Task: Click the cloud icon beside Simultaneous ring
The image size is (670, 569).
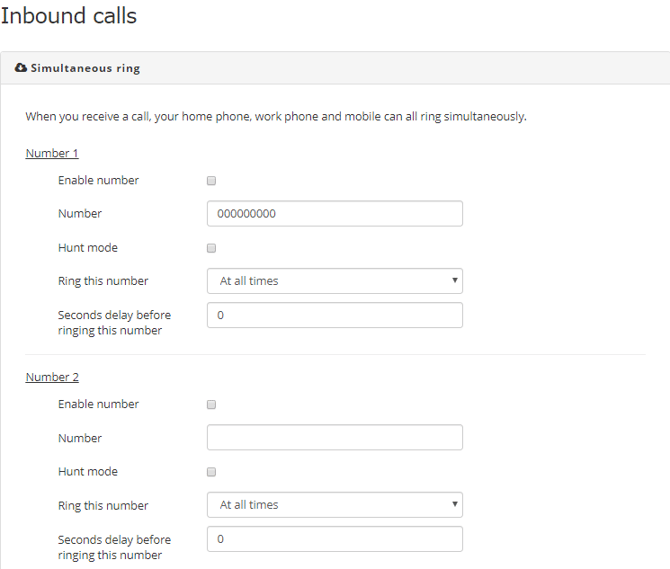Action: pos(21,68)
